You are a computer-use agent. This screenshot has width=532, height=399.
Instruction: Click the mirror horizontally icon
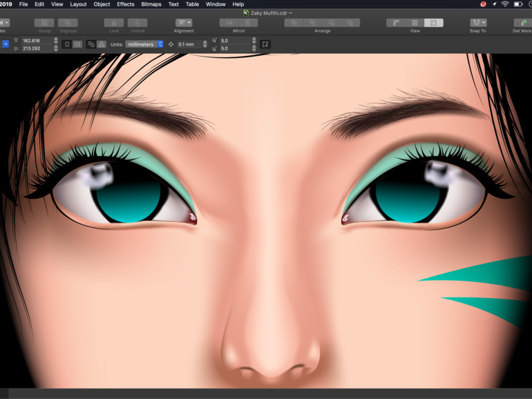(x=229, y=23)
